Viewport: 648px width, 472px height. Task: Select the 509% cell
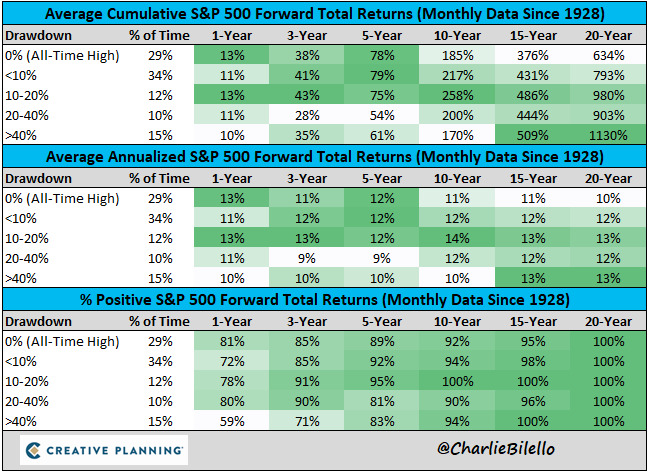531,133
